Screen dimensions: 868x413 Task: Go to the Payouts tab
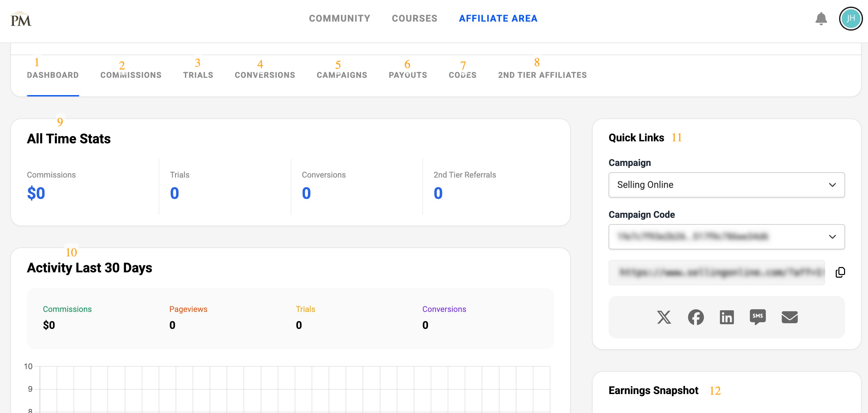[x=408, y=75]
